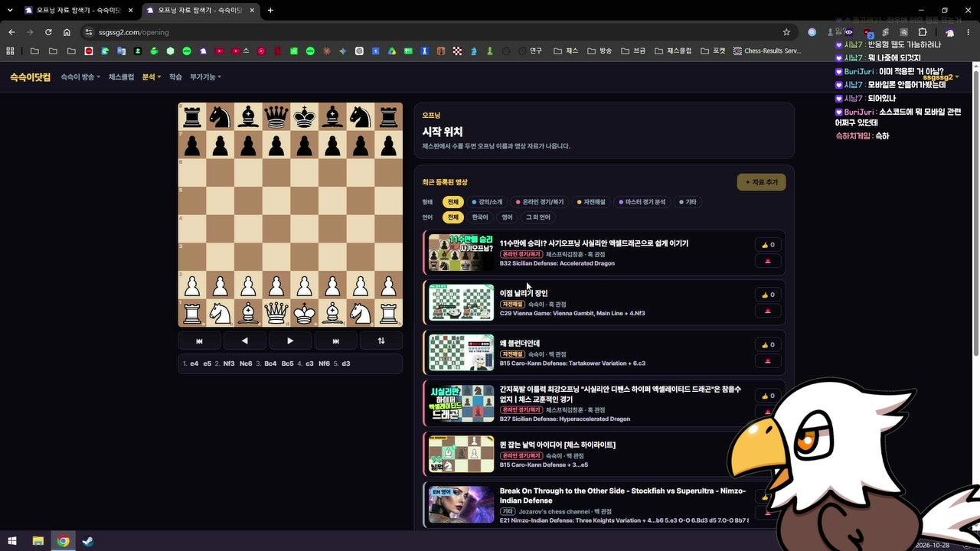This screenshot has width=980, height=551.
Task: Open 체스클럽 nav menu item
Action: [121, 77]
